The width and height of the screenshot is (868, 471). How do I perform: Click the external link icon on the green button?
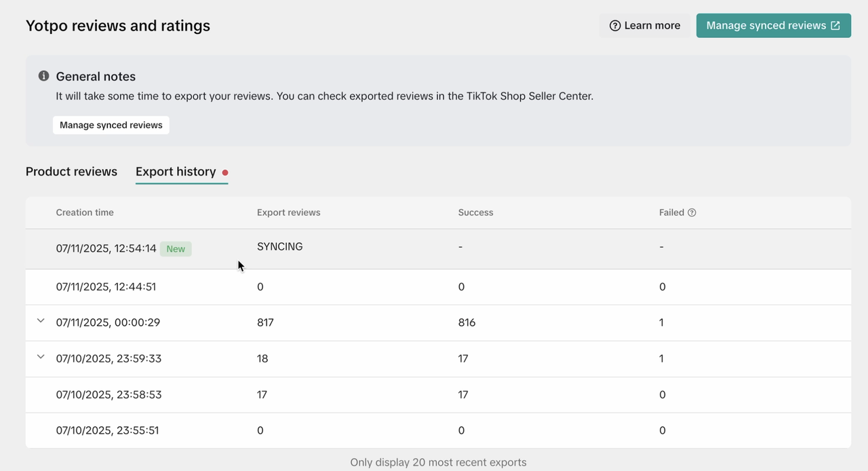click(x=835, y=26)
